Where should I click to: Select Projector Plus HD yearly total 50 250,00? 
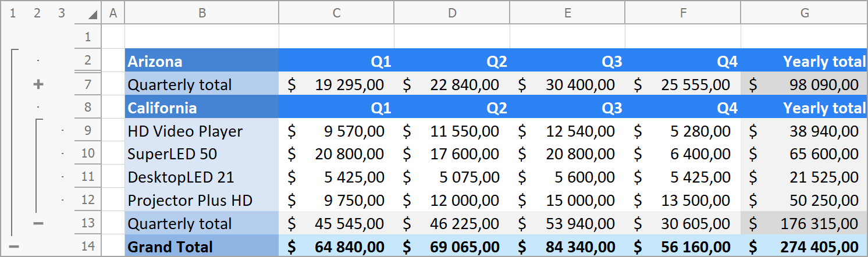point(804,201)
